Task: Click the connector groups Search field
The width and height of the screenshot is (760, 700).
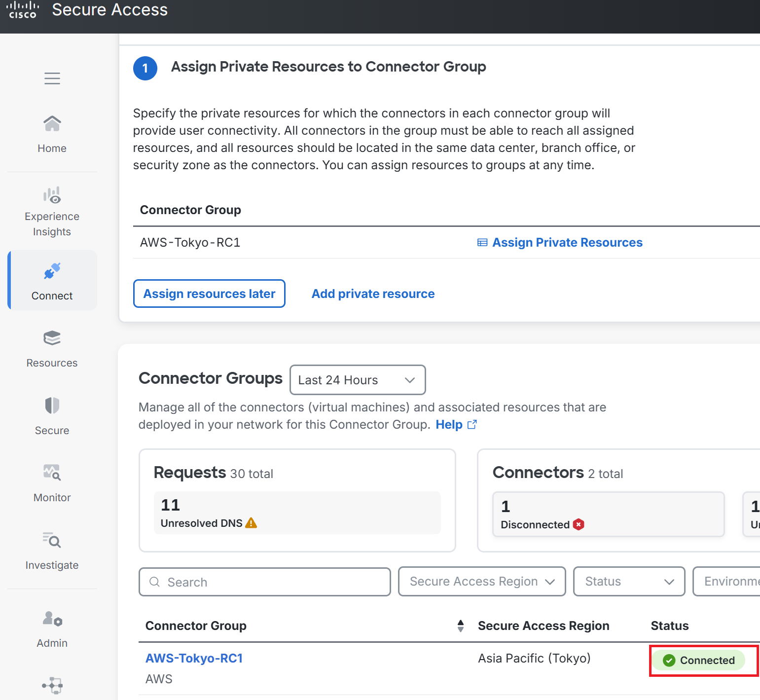Action: (265, 582)
